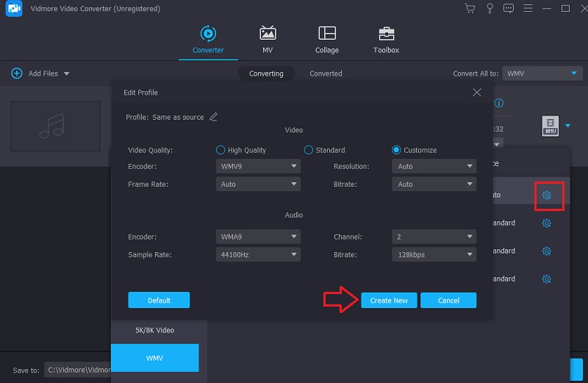This screenshot has height=383, width=588.
Task: Select Standard video quality option
Action: pos(309,150)
